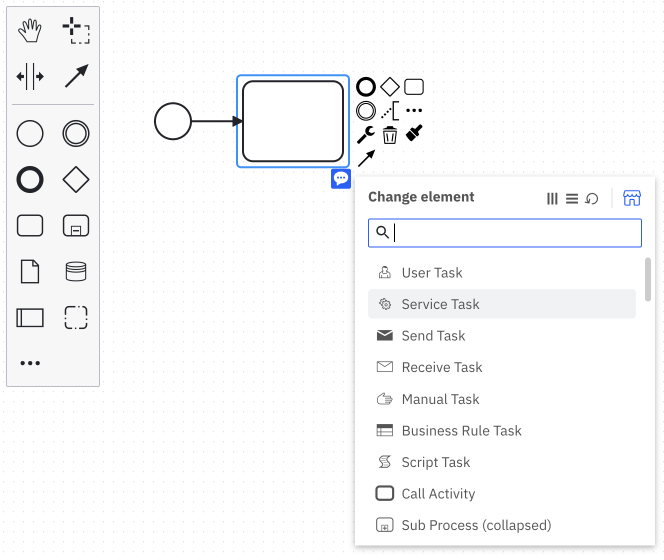Toggle the loop marker in the Change element header
The width and height of the screenshot is (664, 560).
(592, 199)
